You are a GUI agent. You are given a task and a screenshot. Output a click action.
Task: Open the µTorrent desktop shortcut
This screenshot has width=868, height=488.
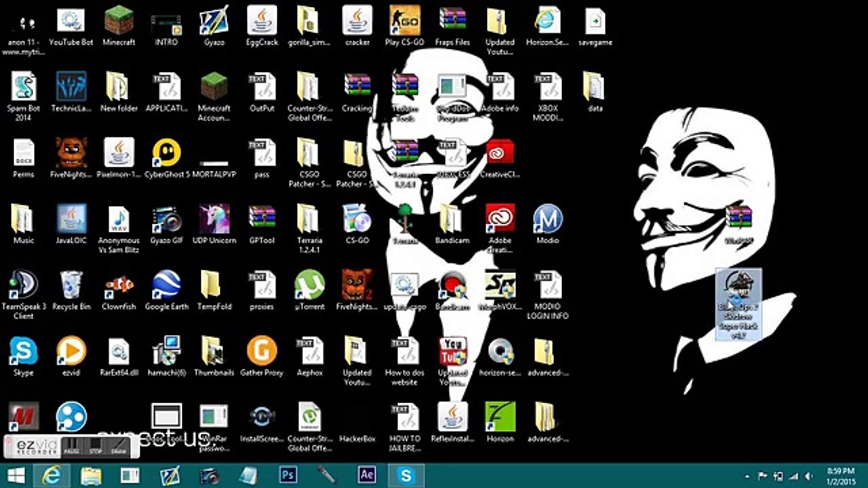(x=309, y=285)
